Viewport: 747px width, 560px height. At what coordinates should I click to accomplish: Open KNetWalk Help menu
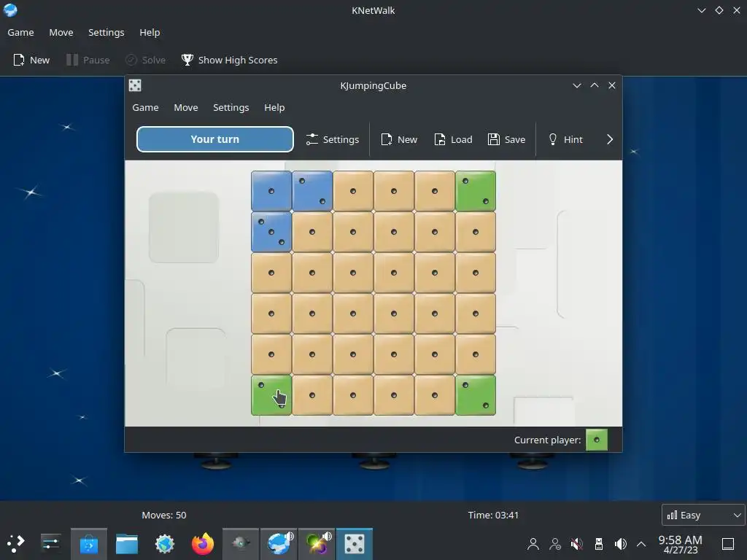[x=150, y=32]
